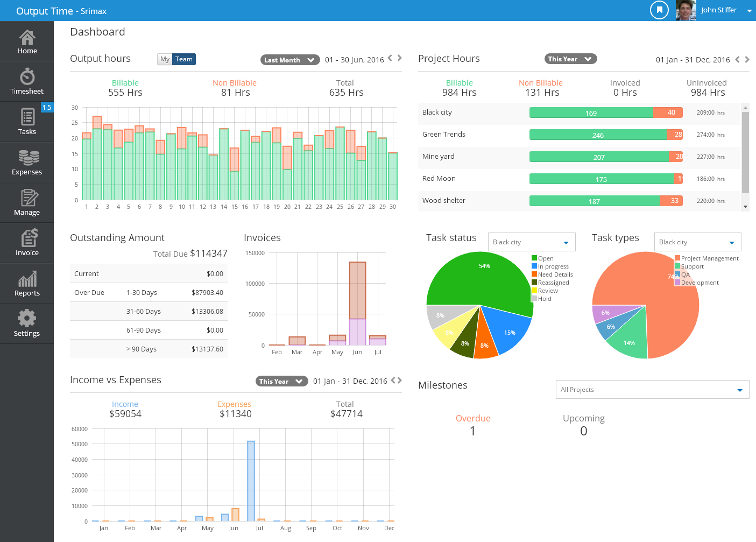Open the Last Month dropdown for Output hours

(289, 60)
